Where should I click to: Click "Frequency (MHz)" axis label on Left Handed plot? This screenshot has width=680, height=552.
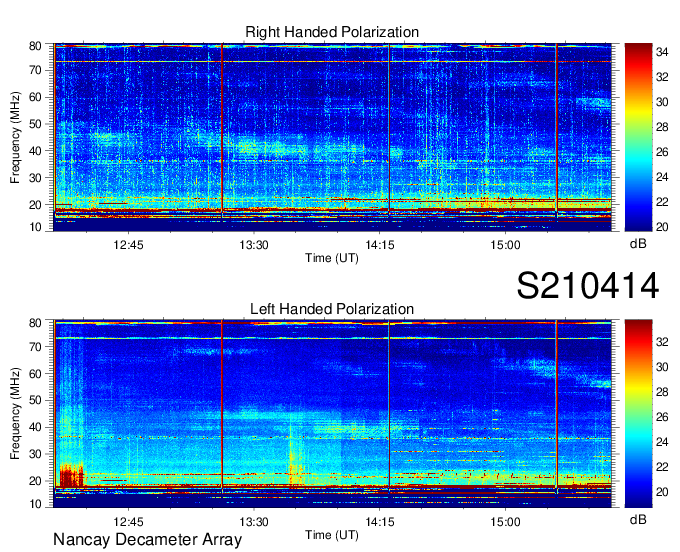[15, 414]
